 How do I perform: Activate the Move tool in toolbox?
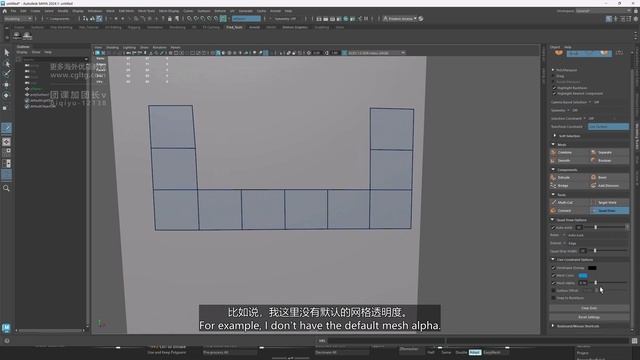coord(7,84)
